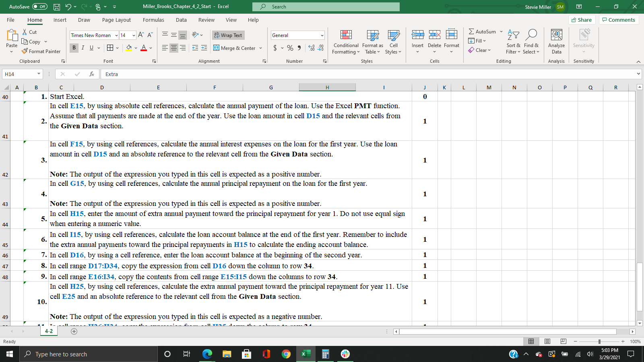644x362 pixels.
Task: Open Find & Select menu
Action: point(531,41)
